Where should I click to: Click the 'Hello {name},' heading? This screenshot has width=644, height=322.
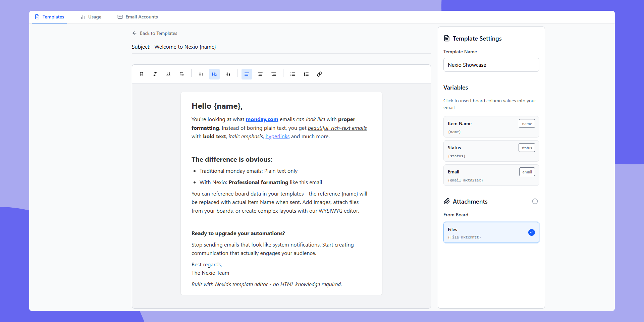[x=217, y=106]
